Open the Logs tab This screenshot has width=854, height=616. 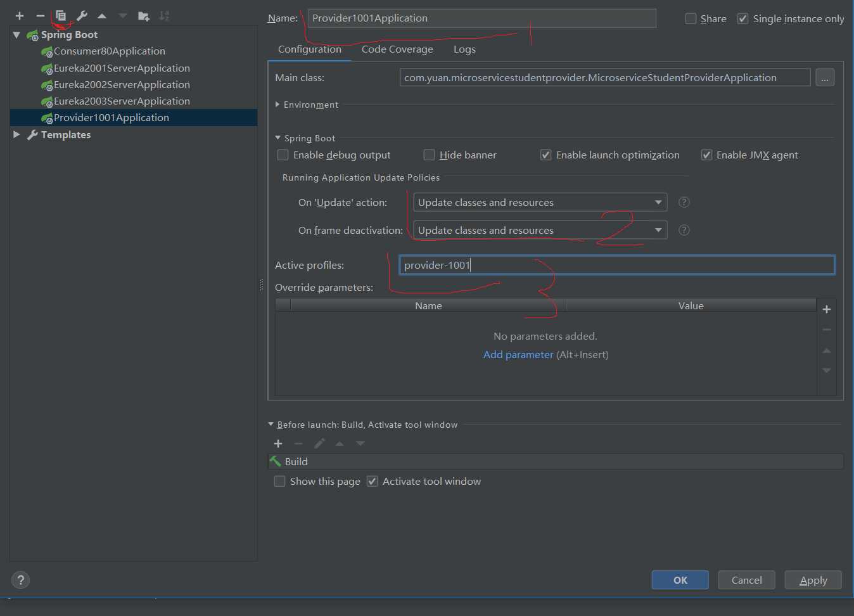click(464, 49)
